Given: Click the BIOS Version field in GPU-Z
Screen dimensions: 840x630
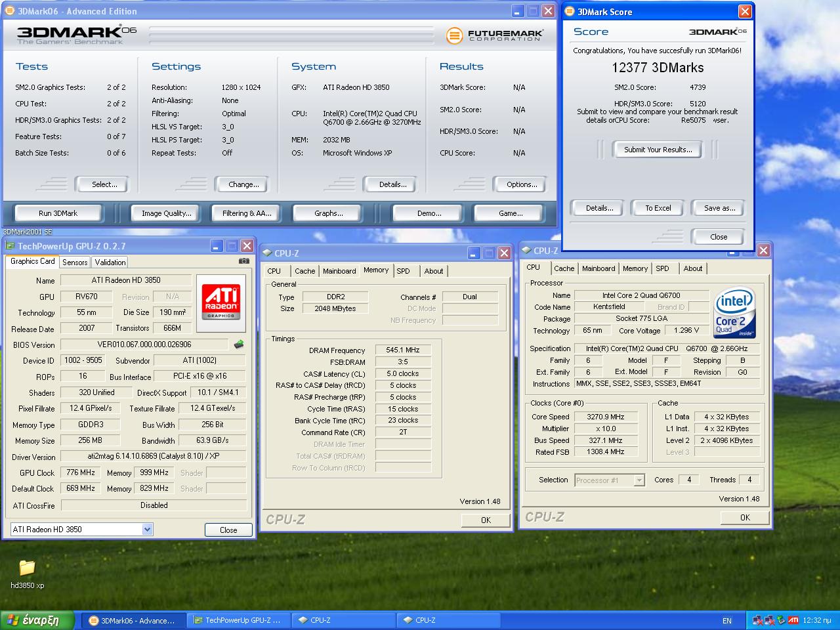Looking at the screenshot, I should (144, 344).
